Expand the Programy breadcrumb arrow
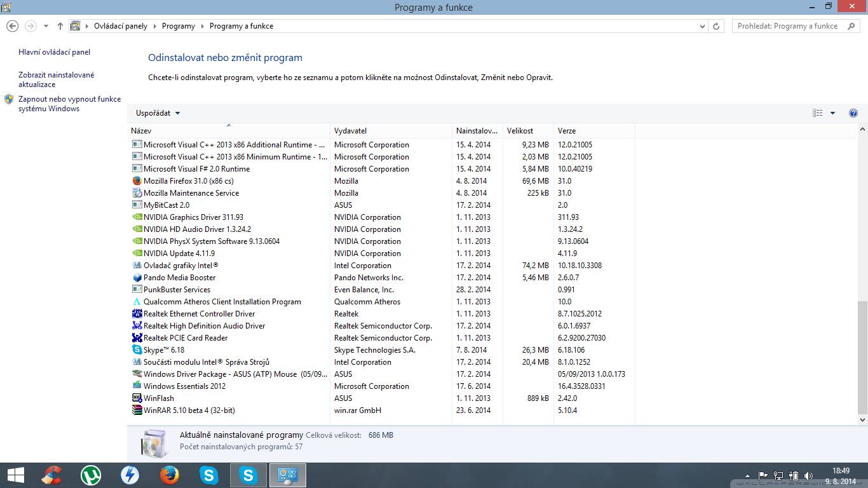Viewport: 868px width, 488px height. coord(203,26)
